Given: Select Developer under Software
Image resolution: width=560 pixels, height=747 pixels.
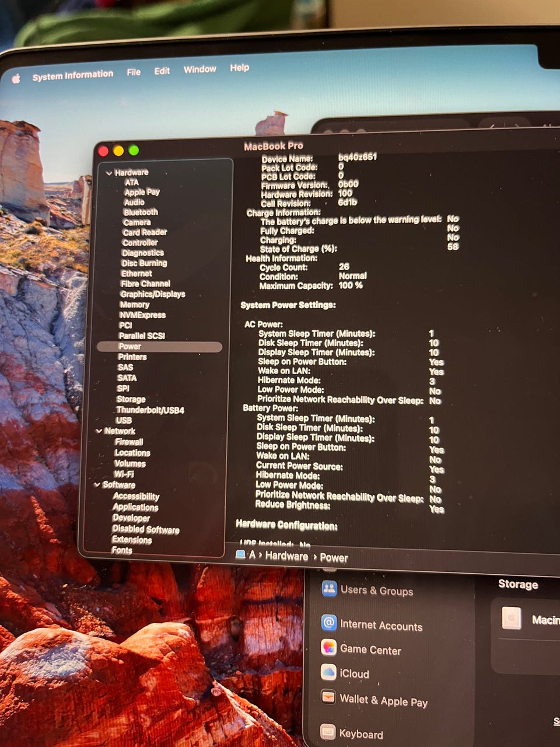Looking at the screenshot, I should (x=131, y=518).
